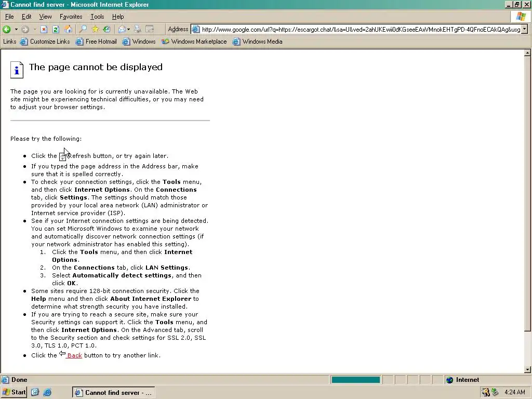
Task: Click the scrollbar up arrow
Action: (527, 53)
